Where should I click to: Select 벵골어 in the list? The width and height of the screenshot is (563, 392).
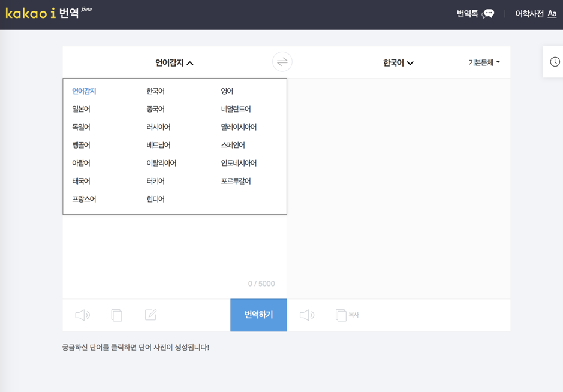(81, 145)
